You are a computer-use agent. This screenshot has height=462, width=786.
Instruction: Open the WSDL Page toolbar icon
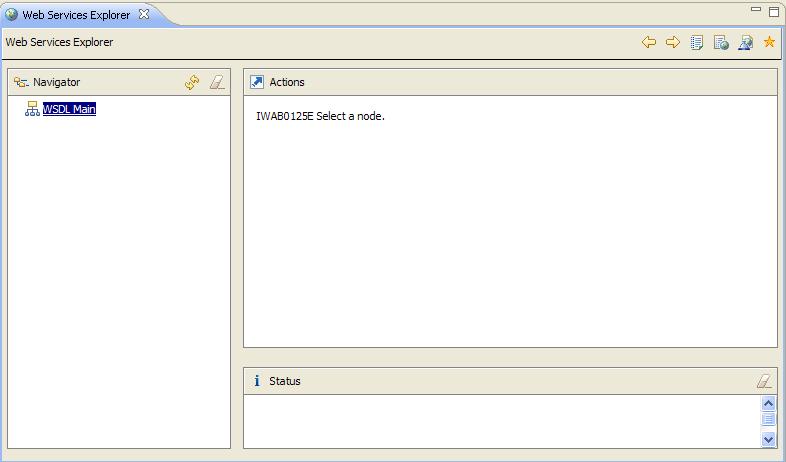tap(745, 43)
